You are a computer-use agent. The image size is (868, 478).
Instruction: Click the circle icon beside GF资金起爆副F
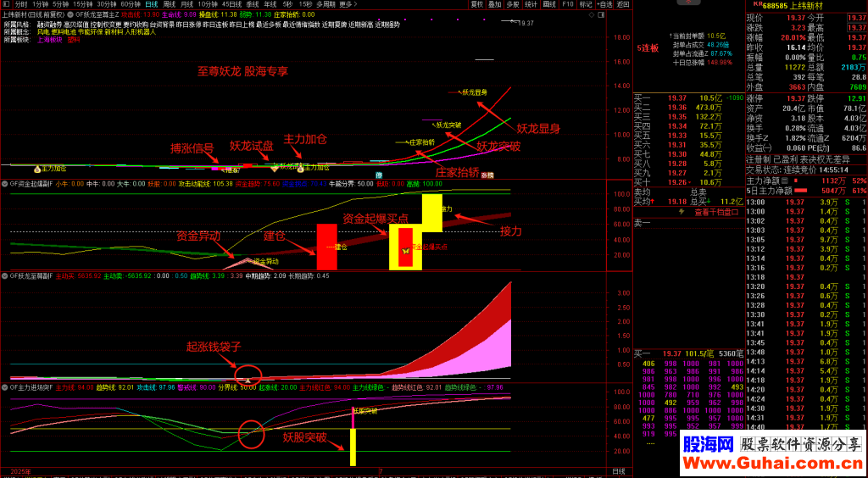[5, 184]
